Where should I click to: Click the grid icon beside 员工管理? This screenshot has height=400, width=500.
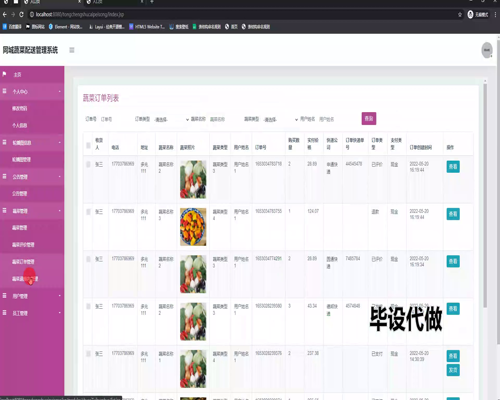pos(4,313)
